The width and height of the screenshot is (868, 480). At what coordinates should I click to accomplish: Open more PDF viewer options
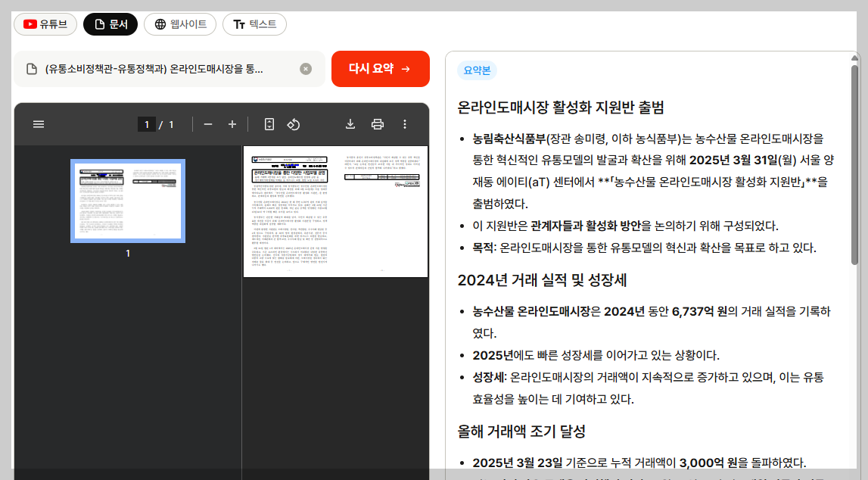pos(405,123)
